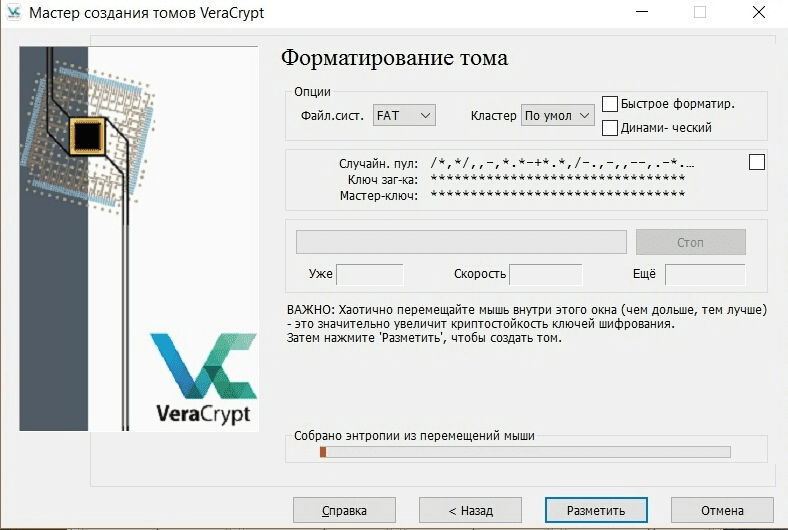Click the VeraCrypt title bar icon
The width and height of the screenshot is (788, 530).
click(x=14, y=12)
